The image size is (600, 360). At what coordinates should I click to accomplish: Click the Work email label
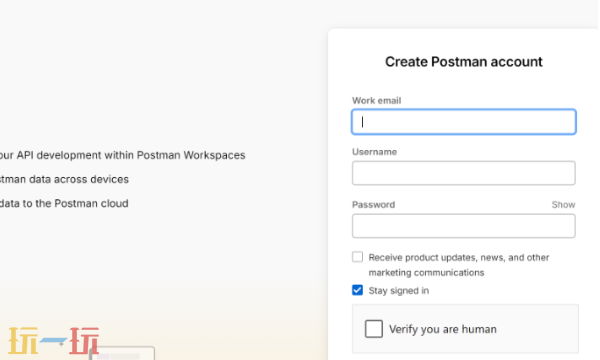tap(377, 101)
